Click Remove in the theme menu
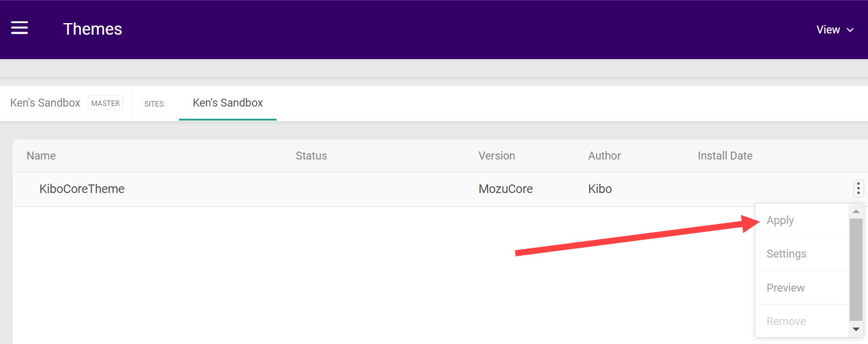Image resolution: width=868 pixels, height=344 pixels. coord(802,321)
